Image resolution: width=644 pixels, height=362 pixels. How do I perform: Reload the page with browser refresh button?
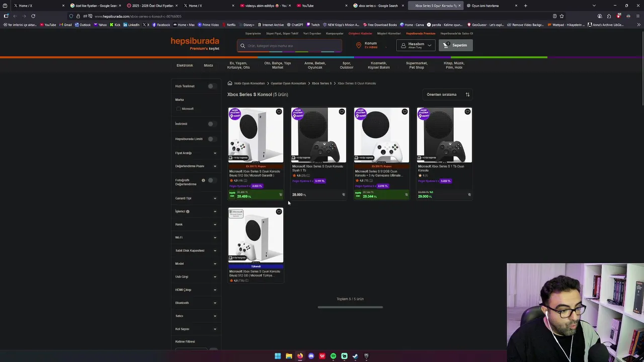33,16
